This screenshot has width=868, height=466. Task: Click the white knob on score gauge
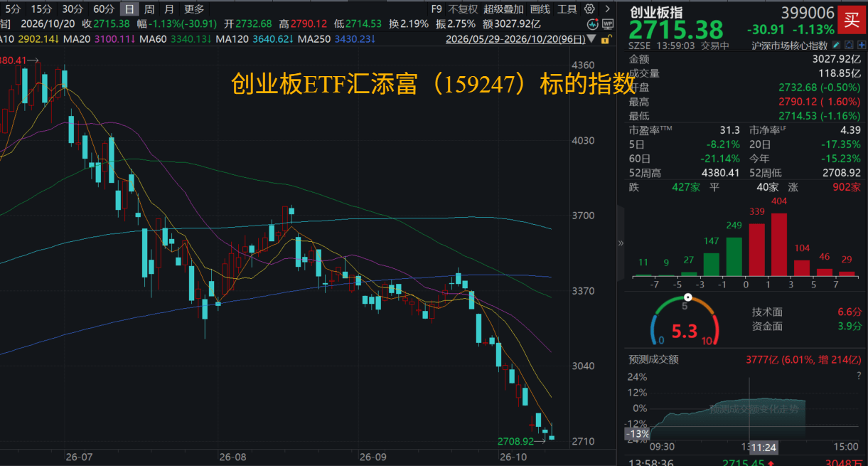tap(687, 297)
